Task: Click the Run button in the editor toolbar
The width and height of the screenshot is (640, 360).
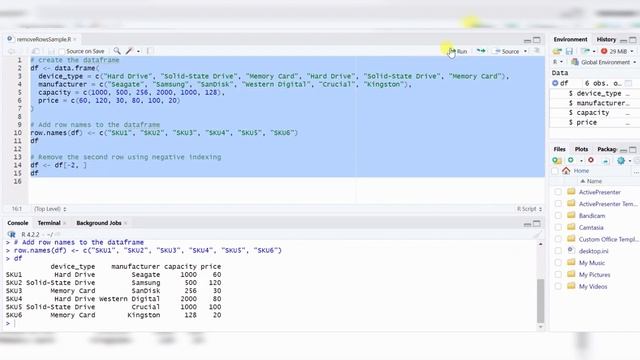Action: 458,51
